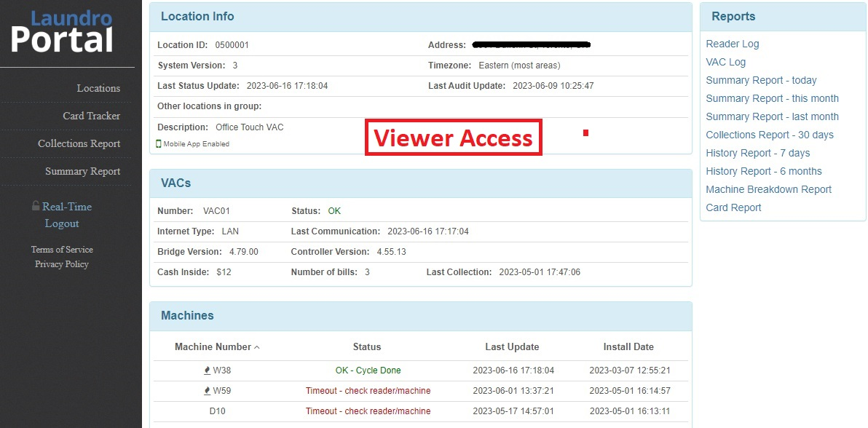Sort machines by the Status column header

[x=367, y=347]
